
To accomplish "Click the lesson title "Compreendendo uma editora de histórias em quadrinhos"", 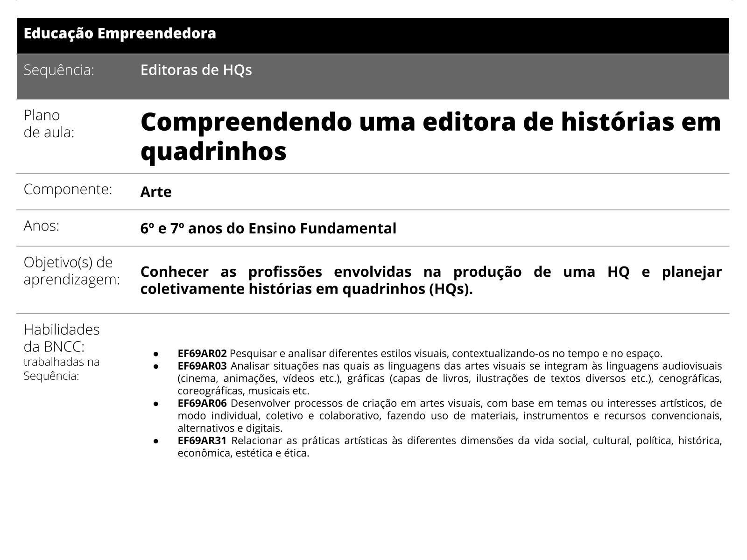I will point(430,135).
